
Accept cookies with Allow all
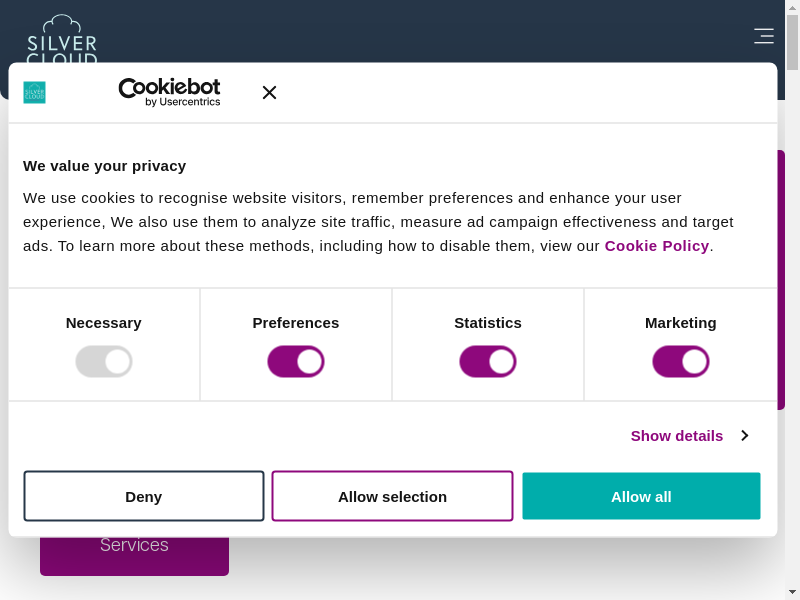[641, 496]
